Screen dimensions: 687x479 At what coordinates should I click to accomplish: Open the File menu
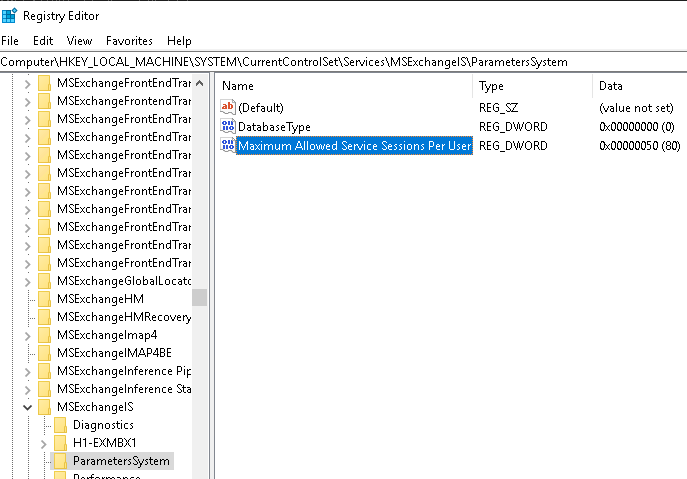(x=10, y=41)
